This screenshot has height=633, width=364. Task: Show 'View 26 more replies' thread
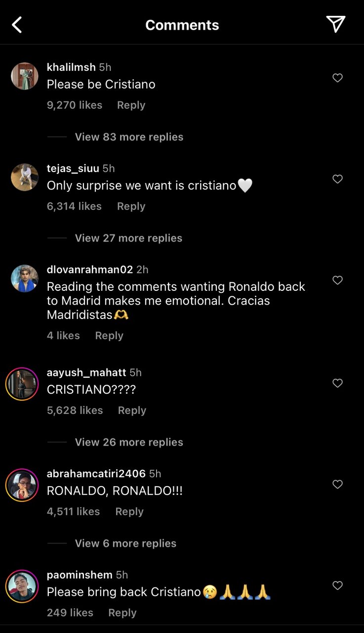click(x=129, y=442)
